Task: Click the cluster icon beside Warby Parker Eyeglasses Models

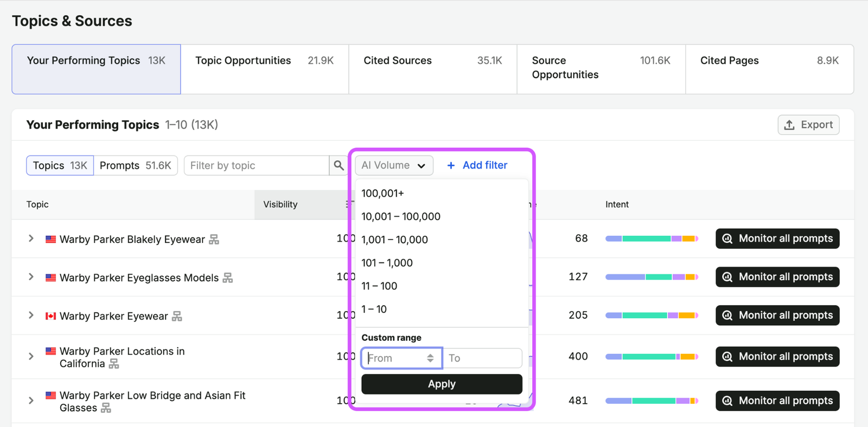Action: click(x=228, y=278)
